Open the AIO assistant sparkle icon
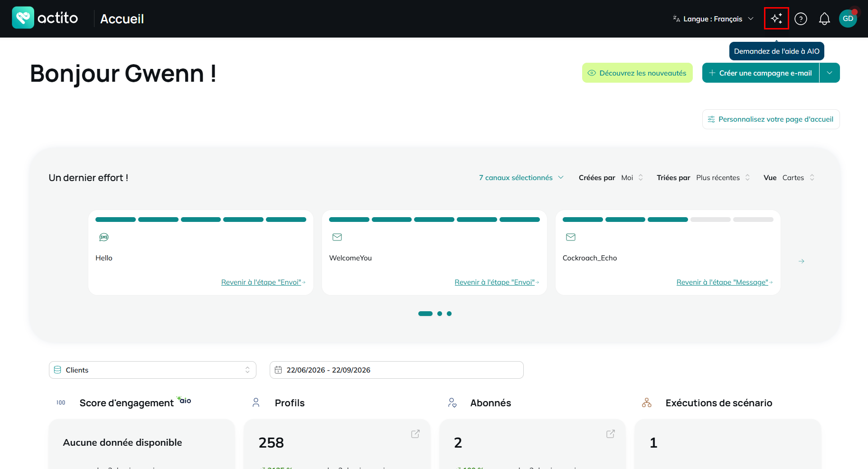Viewport: 868px width, 469px height. (776, 19)
